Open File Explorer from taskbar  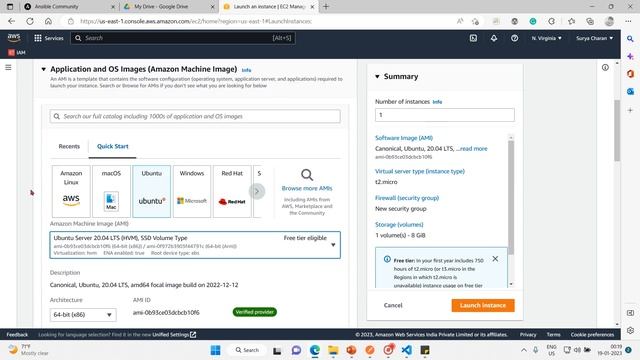(x=333, y=350)
